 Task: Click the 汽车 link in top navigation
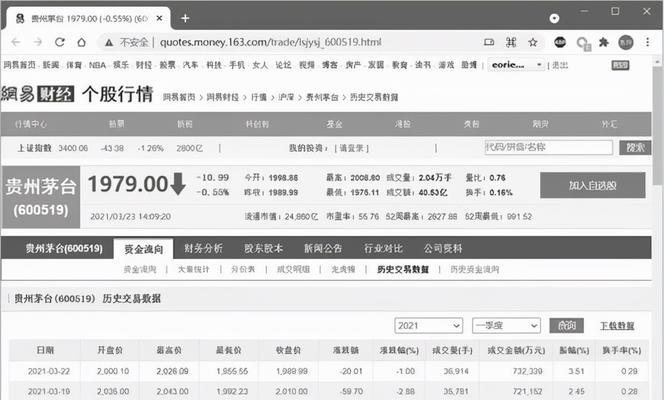click(190, 65)
